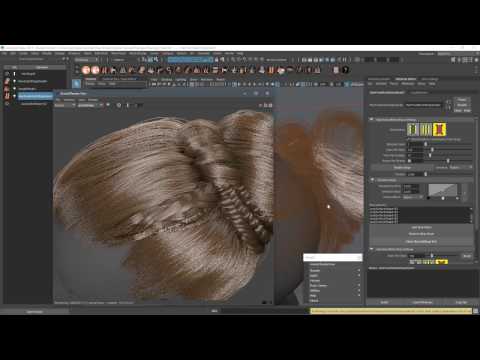
Task: Click the blue square tool icon below the shelf
Action: [x=76, y=84]
